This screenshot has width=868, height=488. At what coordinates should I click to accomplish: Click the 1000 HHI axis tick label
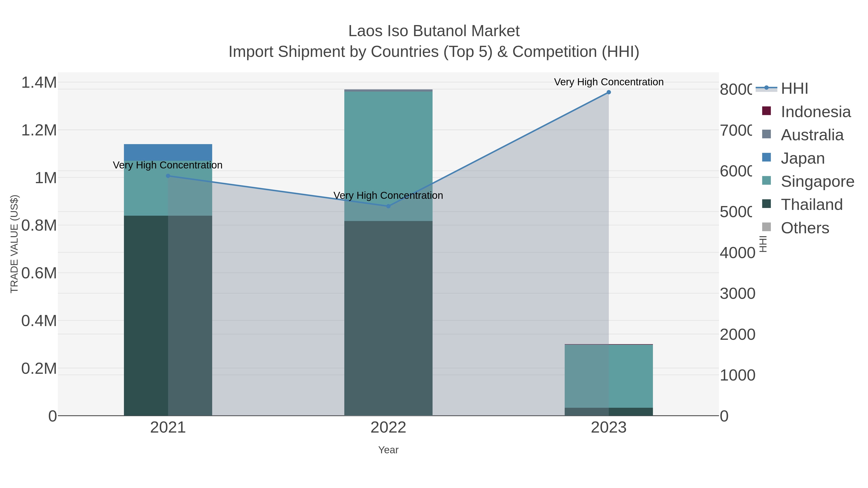738,375
